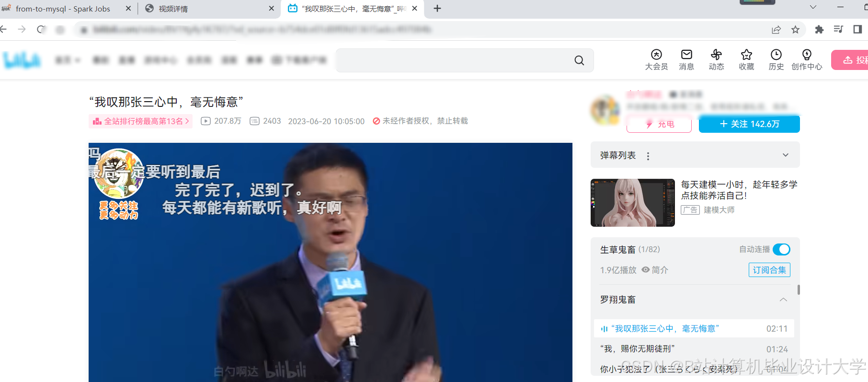
Task: Open the browser extensions puzzle icon
Action: 819,30
